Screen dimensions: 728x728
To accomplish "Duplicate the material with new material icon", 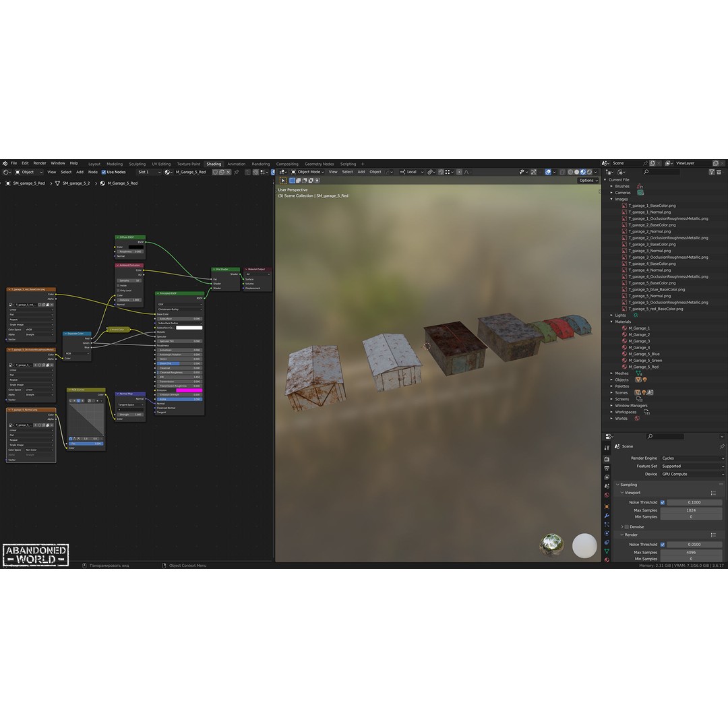I will coord(222,173).
